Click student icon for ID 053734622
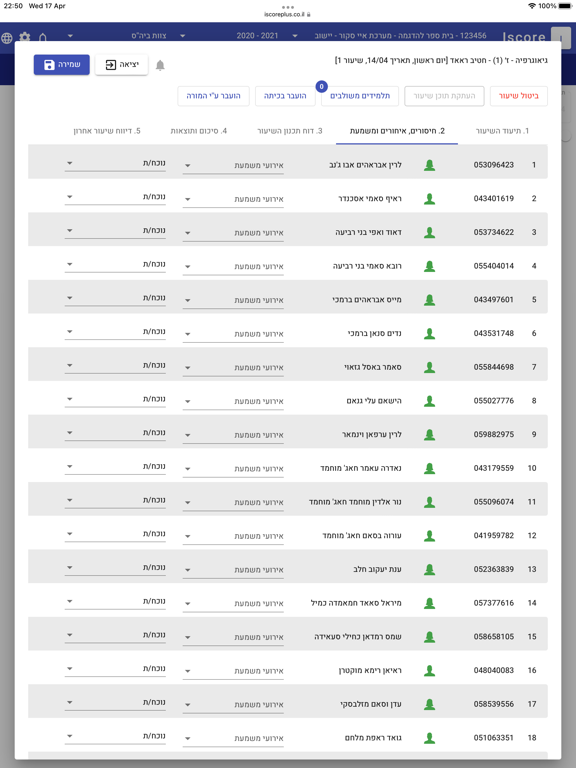Screen dimensions: 576x768 click(x=430, y=233)
